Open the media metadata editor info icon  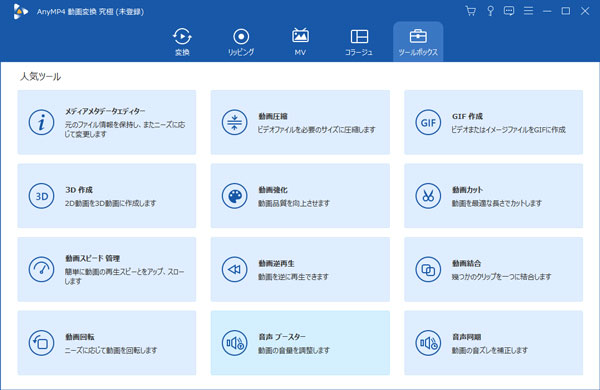tap(41, 122)
